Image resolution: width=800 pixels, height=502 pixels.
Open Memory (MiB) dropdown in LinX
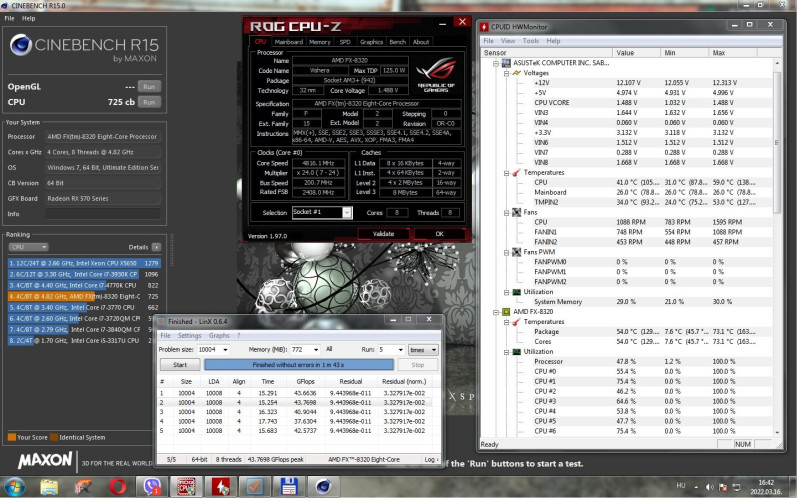coord(316,350)
